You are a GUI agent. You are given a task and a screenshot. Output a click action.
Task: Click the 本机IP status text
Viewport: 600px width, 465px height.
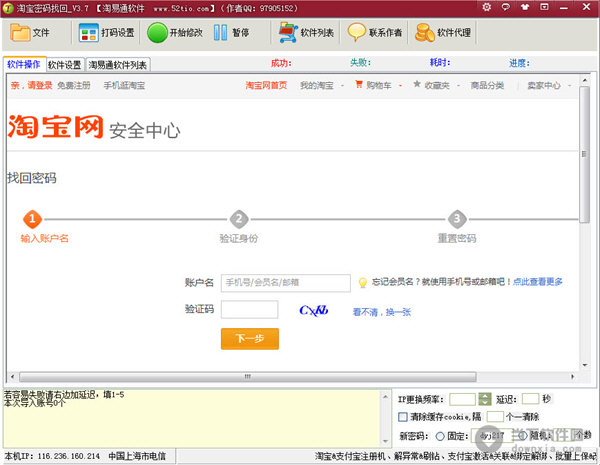click(x=52, y=456)
